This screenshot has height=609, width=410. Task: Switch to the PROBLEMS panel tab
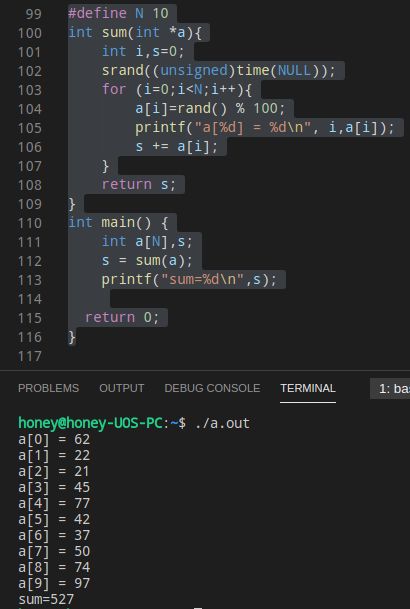(x=49, y=388)
